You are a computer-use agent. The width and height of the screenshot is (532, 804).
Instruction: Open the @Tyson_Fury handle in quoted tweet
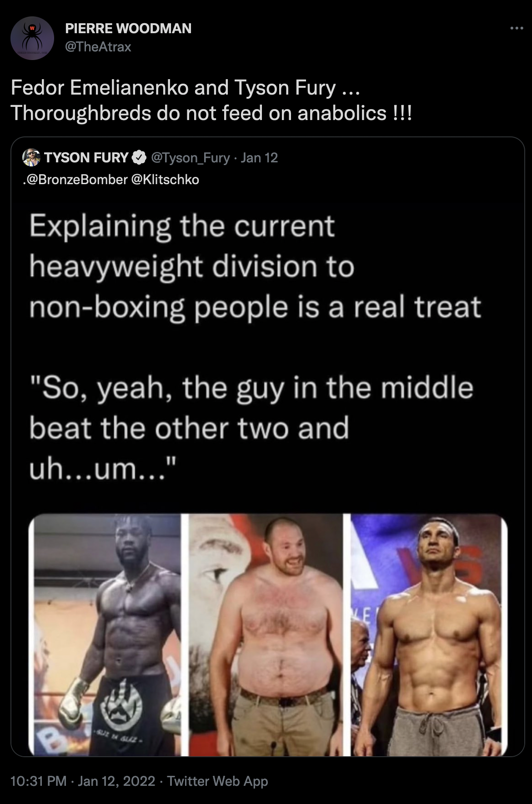pos(190,158)
